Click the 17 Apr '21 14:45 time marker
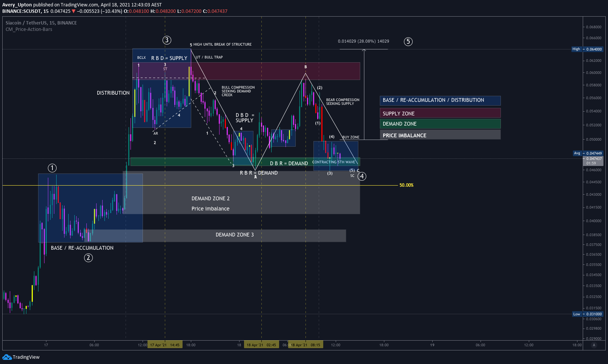This screenshot has height=364, width=608. (x=165, y=345)
